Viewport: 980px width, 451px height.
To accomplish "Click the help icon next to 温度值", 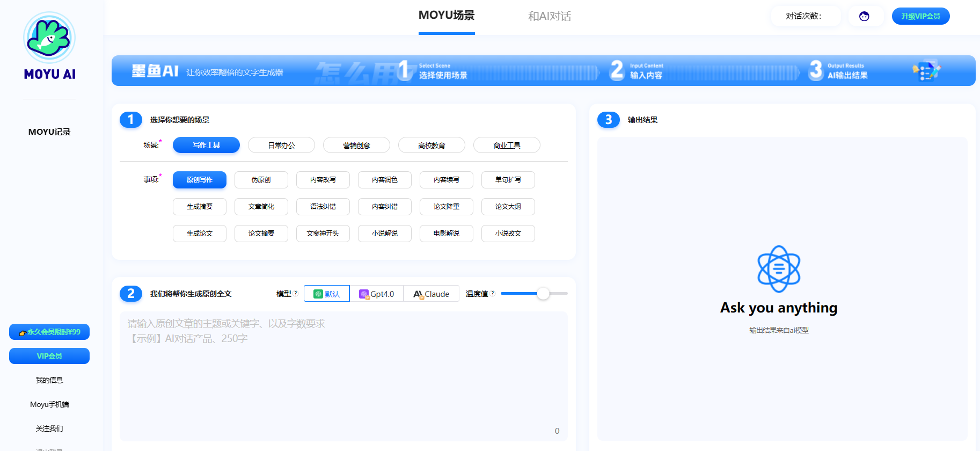I will (x=493, y=293).
